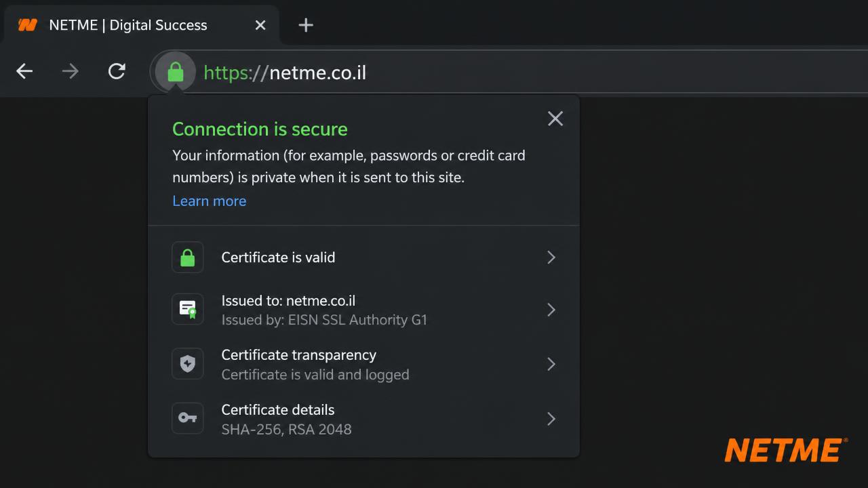Click the certificate badge icon for Issued to
The height and width of the screenshot is (488, 868).
pyautogui.click(x=188, y=310)
